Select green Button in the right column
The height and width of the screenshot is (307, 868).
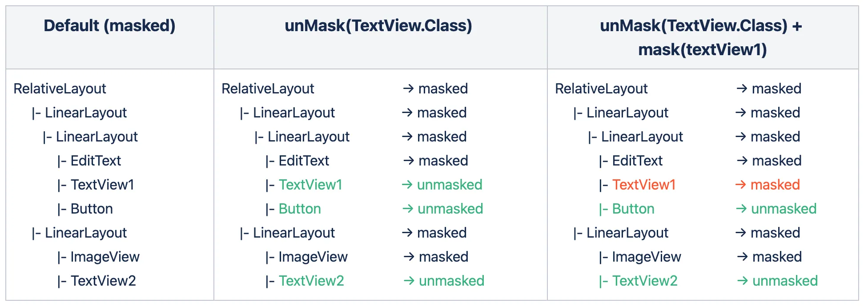[633, 209]
